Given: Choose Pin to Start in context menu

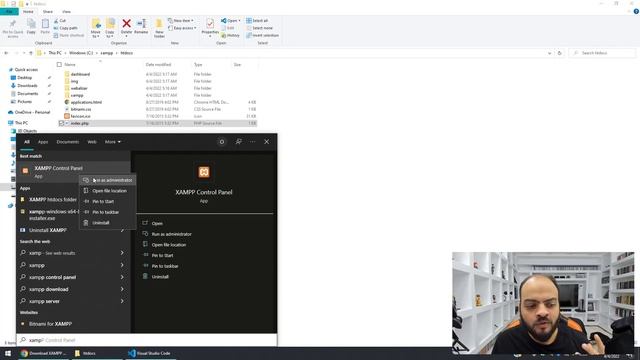Looking at the screenshot, I should point(108,201).
